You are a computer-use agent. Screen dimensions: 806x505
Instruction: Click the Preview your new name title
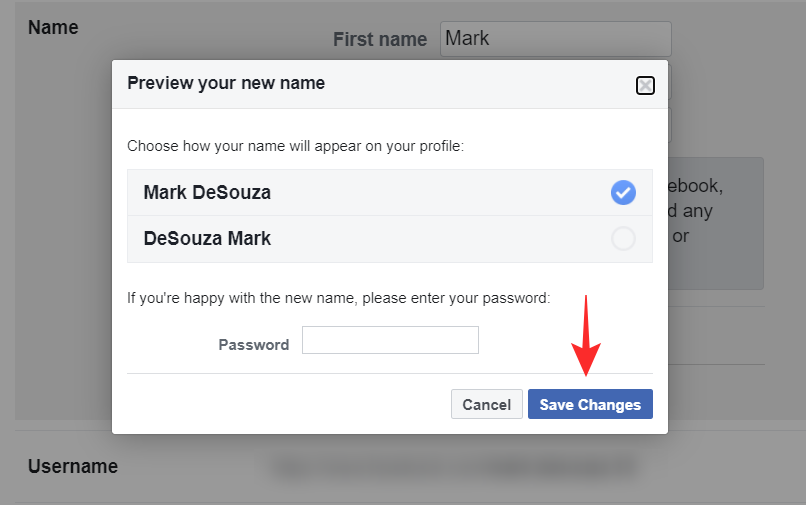226,83
